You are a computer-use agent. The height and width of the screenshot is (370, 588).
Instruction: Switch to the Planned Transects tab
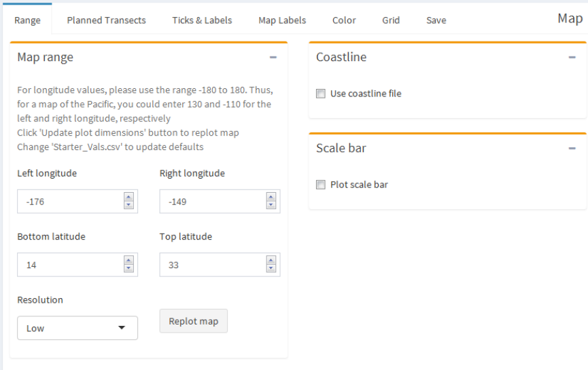coord(106,20)
